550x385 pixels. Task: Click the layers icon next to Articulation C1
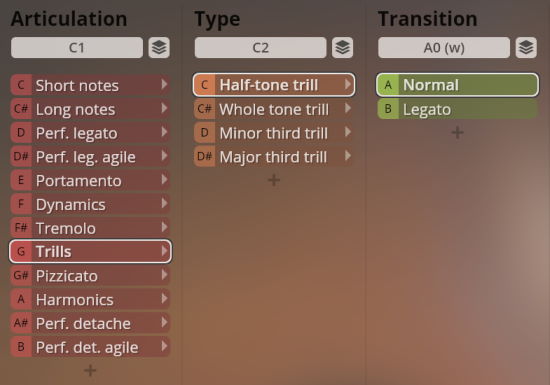[159, 47]
